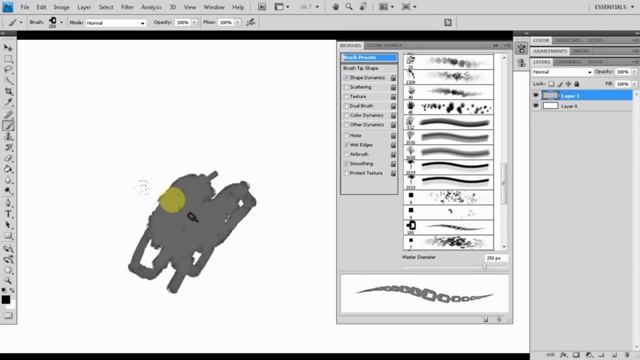Select the Path Selection tool

pyautogui.click(x=8, y=225)
